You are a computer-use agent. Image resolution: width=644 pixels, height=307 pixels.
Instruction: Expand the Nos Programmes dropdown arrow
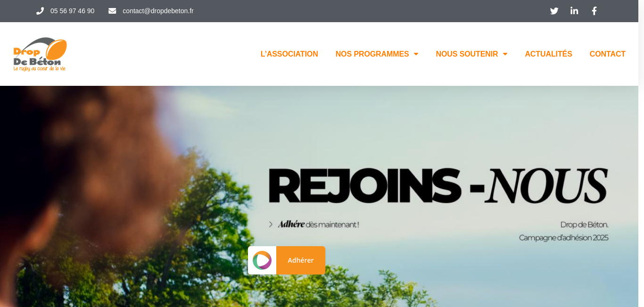416,54
